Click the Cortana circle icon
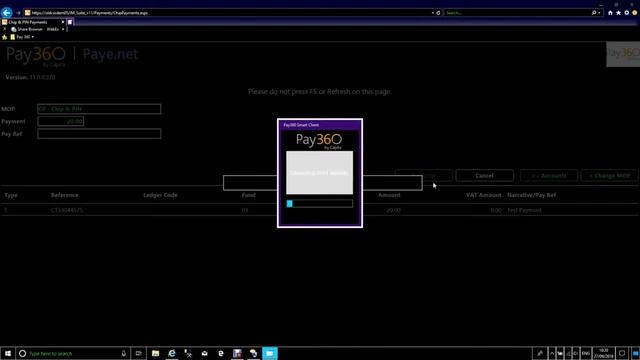 (x=22, y=353)
